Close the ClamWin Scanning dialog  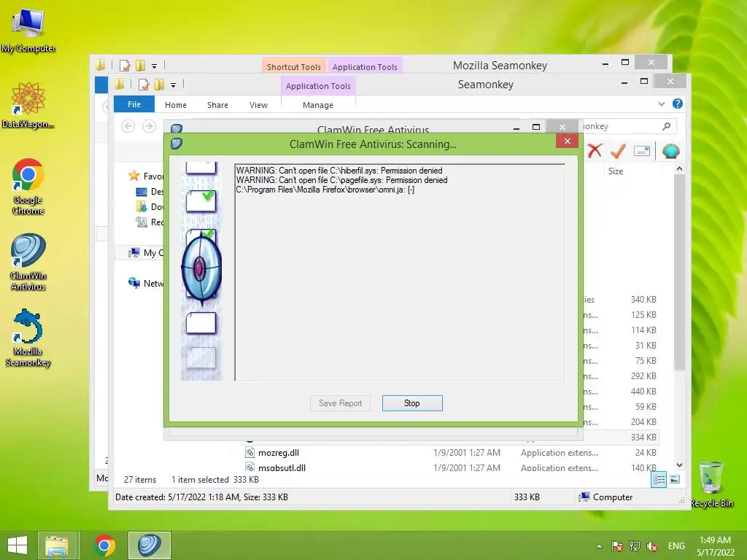tap(567, 141)
